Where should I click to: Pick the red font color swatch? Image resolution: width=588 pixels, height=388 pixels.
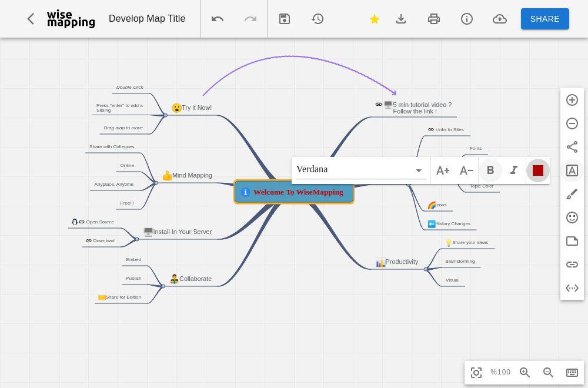tap(538, 170)
